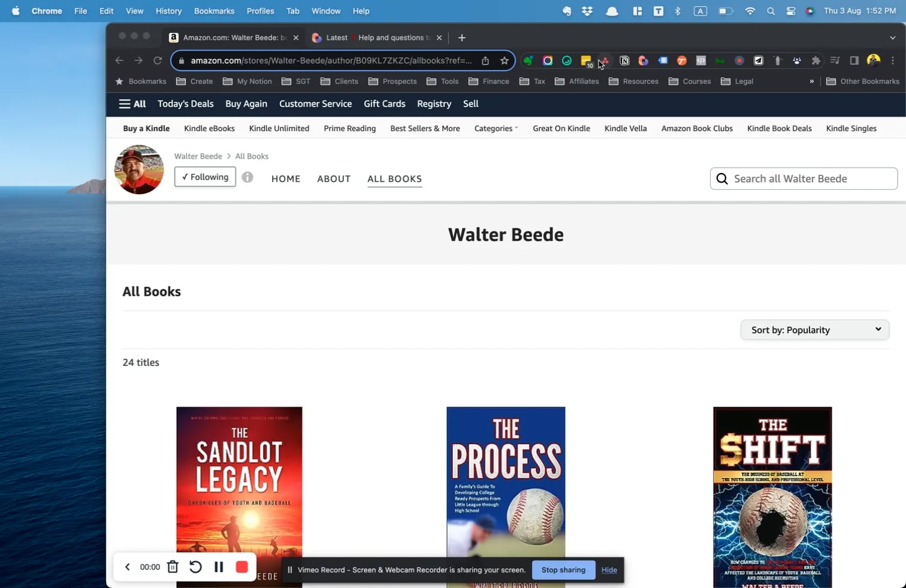Open macOS Control Center icon

[x=791, y=11]
